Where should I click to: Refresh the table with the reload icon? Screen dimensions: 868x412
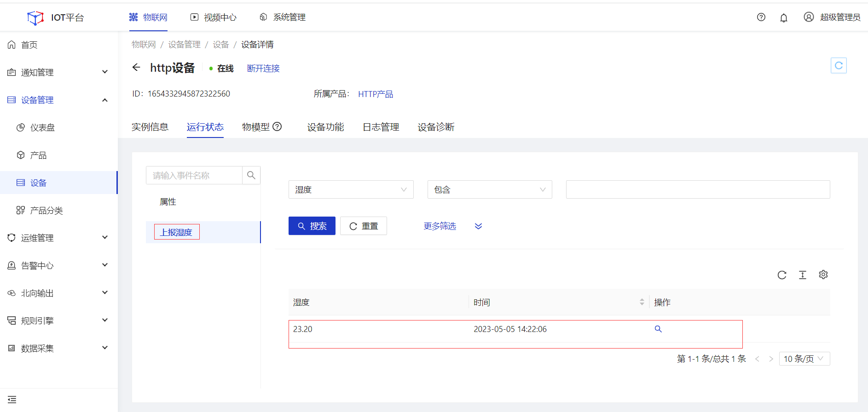782,275
